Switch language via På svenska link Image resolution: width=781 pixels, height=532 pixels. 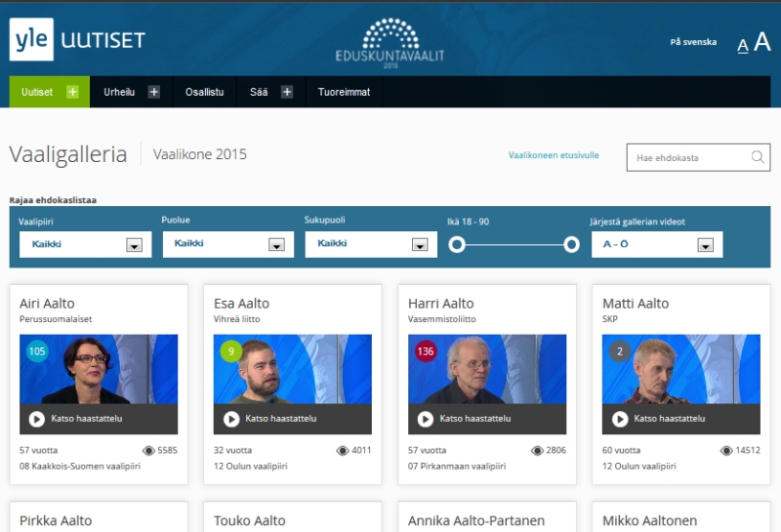point(693,42)
